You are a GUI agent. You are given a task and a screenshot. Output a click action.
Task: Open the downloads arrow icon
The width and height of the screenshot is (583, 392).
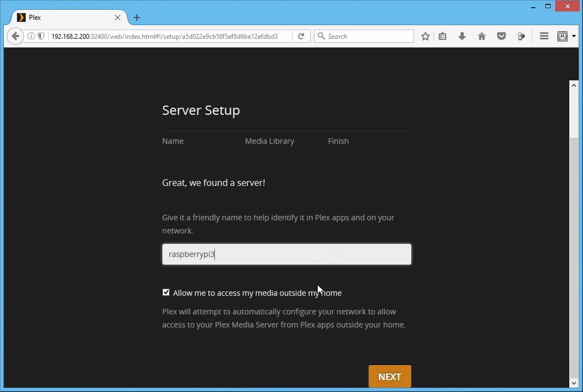462,36
